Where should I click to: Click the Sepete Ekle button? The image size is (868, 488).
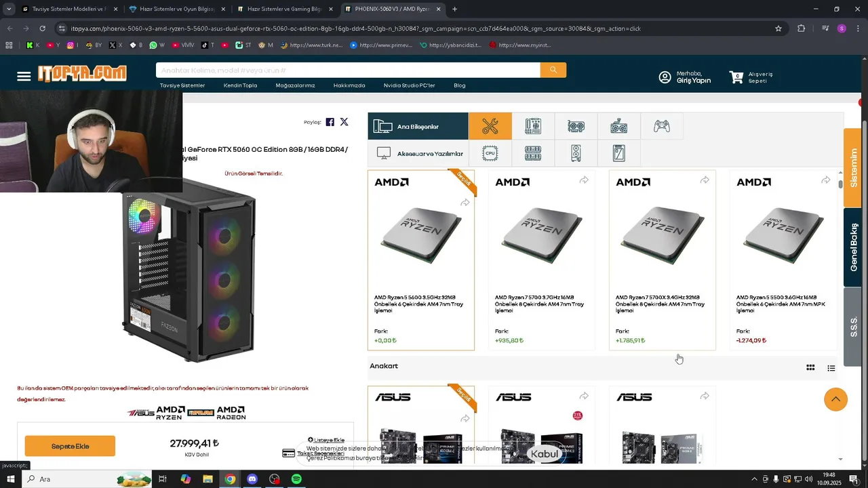coord(70,446)
